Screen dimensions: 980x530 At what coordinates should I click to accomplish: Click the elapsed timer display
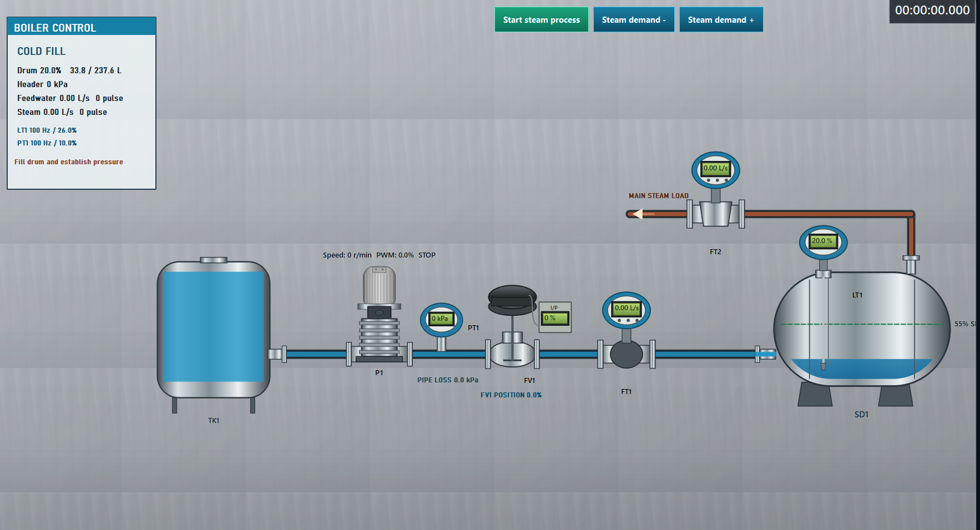point(932,11)
